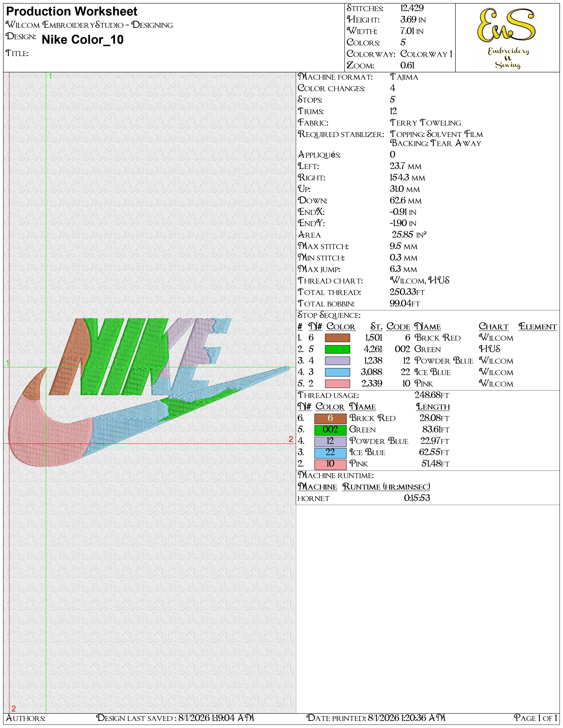Click "Wilcom EmbroideryStudio - Designing" subtitle
The width and height of the screenshot is (563, 728).
tap(89, 25)
